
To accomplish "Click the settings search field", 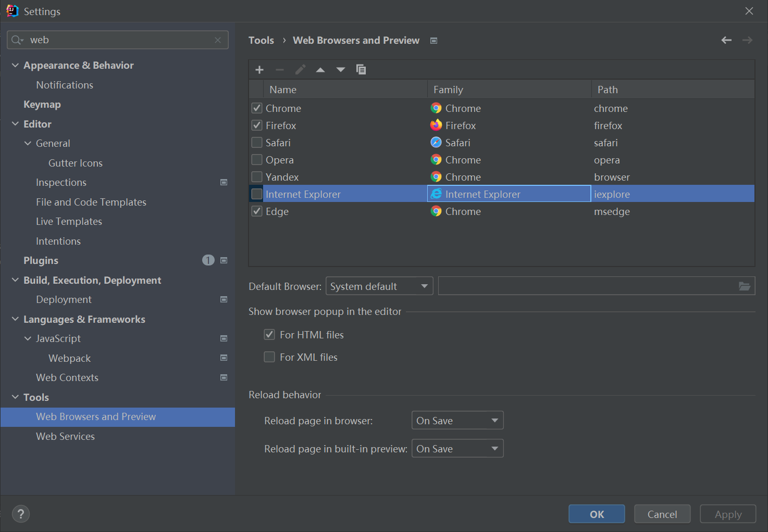I will [x=118, y=40].
